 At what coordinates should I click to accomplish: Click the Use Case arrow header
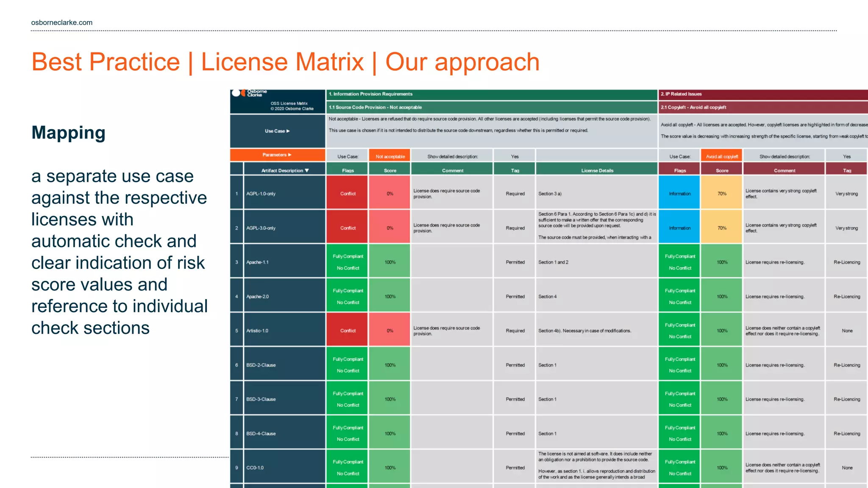(x=277, y=131)
